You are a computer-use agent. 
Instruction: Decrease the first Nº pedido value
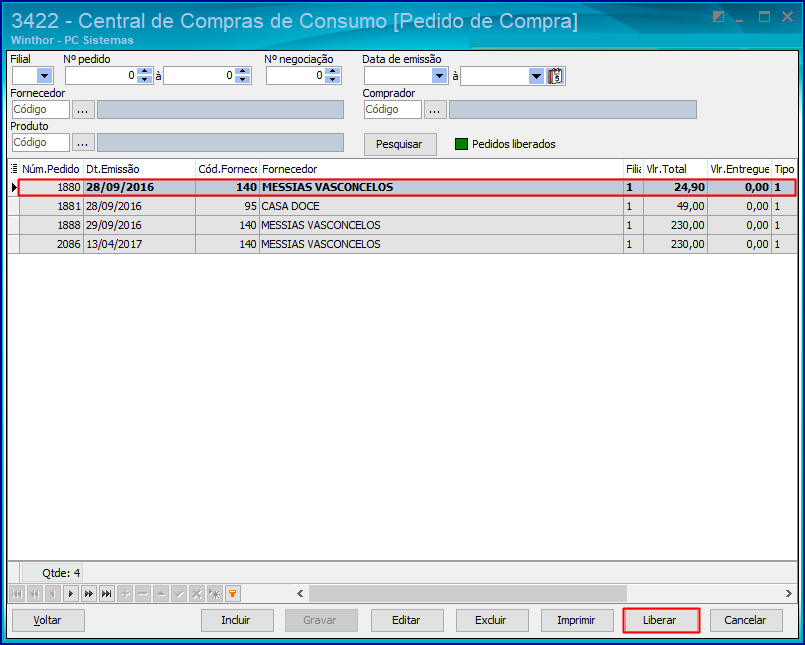[145, 80]
